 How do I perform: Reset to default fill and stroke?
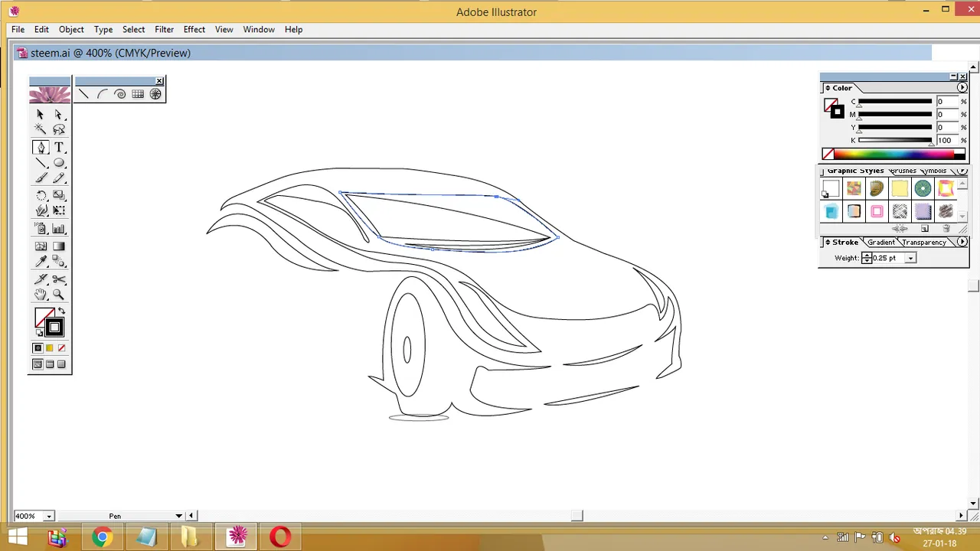39,333
